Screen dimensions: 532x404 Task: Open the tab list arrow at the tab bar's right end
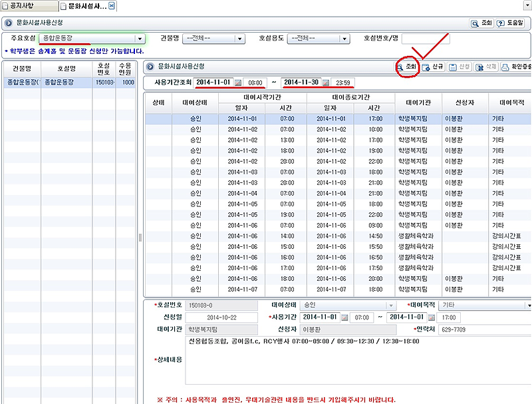528,5
